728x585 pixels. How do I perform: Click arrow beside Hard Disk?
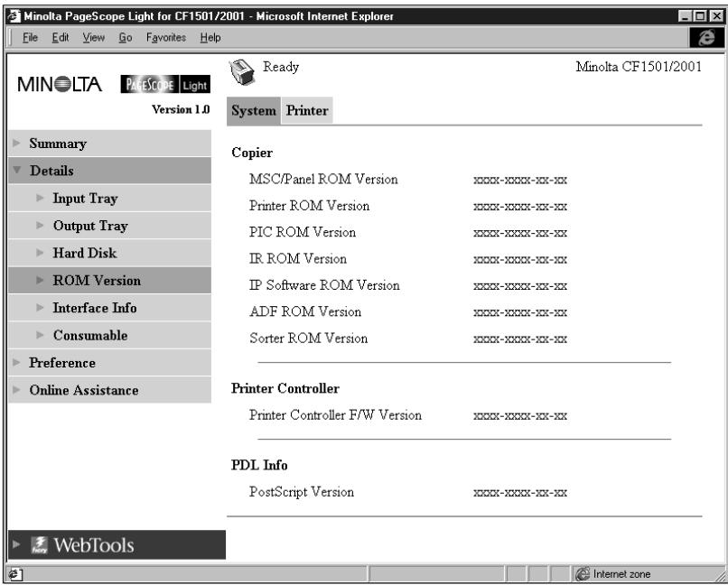40,253
